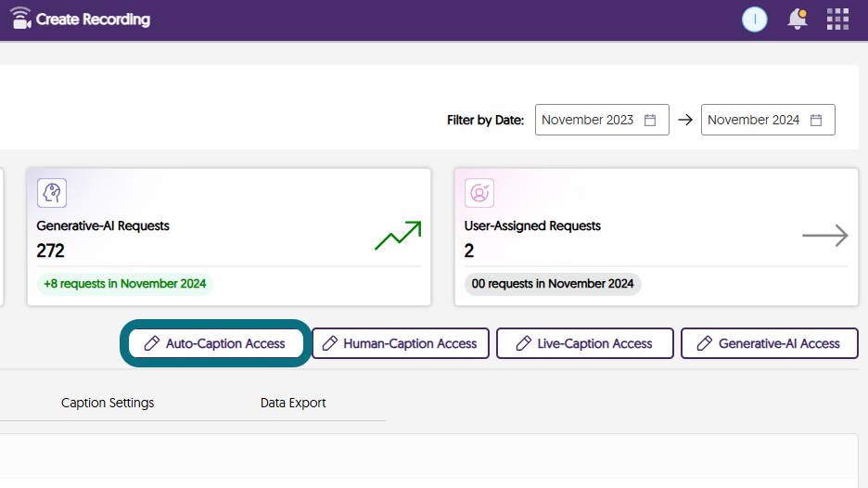Select the User-Assigned Requests card title

point(532,226)
